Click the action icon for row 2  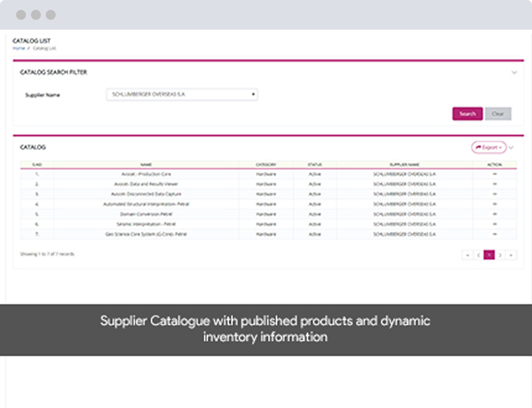(495, 184)
